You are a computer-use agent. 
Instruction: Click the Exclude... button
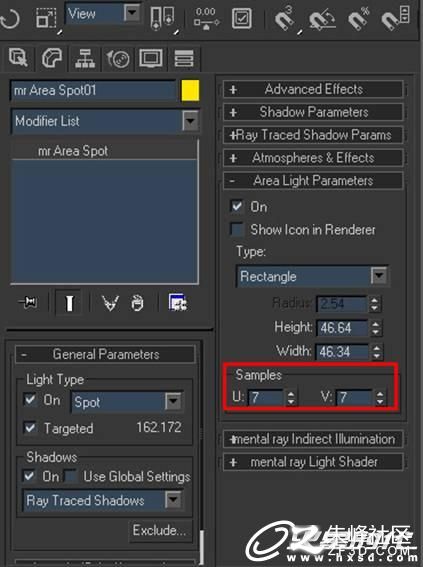(159, 530)
